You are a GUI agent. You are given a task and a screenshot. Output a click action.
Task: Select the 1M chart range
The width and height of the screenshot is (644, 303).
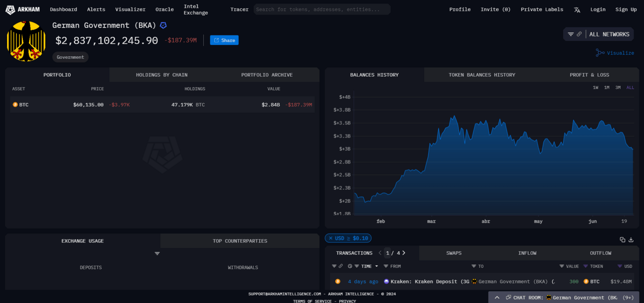pyautogui.click(x=607, y=88)
